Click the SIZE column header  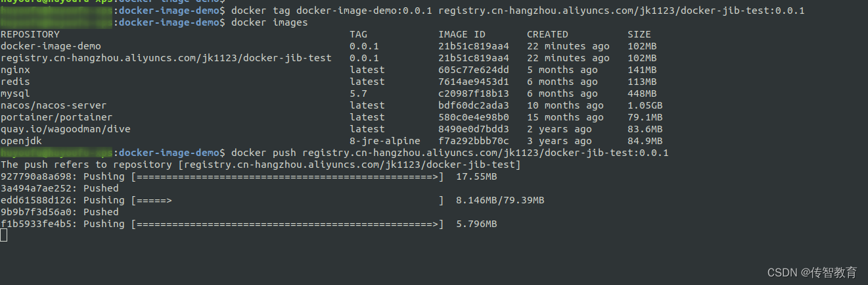(639, 34)
